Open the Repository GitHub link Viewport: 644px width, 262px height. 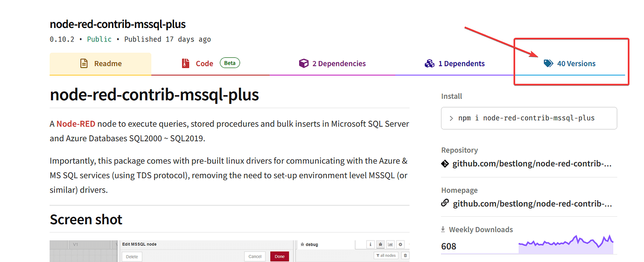tap(532, 164)
